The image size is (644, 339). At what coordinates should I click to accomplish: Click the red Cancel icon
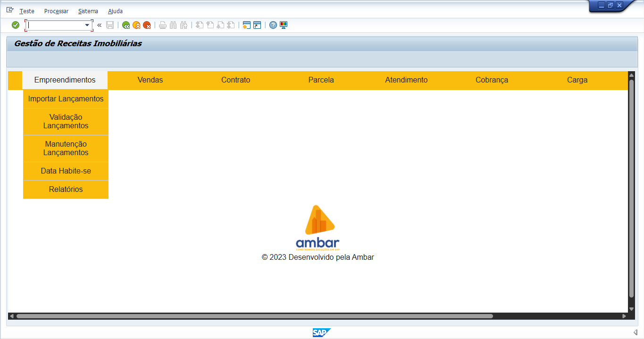pos(147,25)
